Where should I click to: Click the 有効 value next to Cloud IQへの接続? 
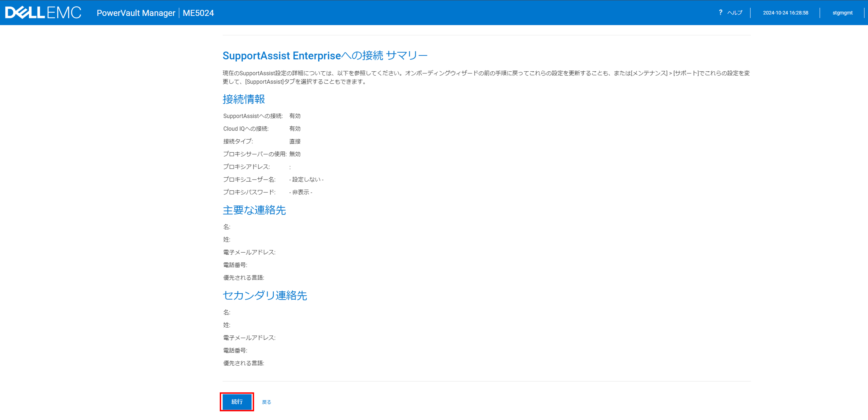pos(295,129)
